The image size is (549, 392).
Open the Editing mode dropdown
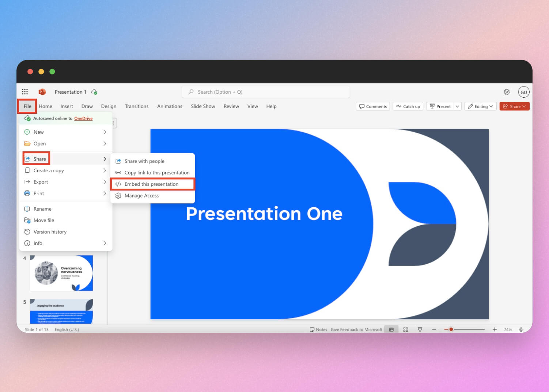pyautogui.click(x=480, y=106)
